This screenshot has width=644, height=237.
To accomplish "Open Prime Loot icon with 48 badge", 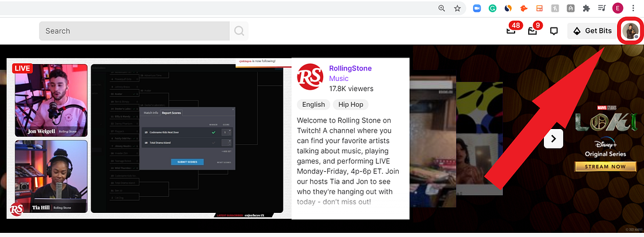I will 511,31.
